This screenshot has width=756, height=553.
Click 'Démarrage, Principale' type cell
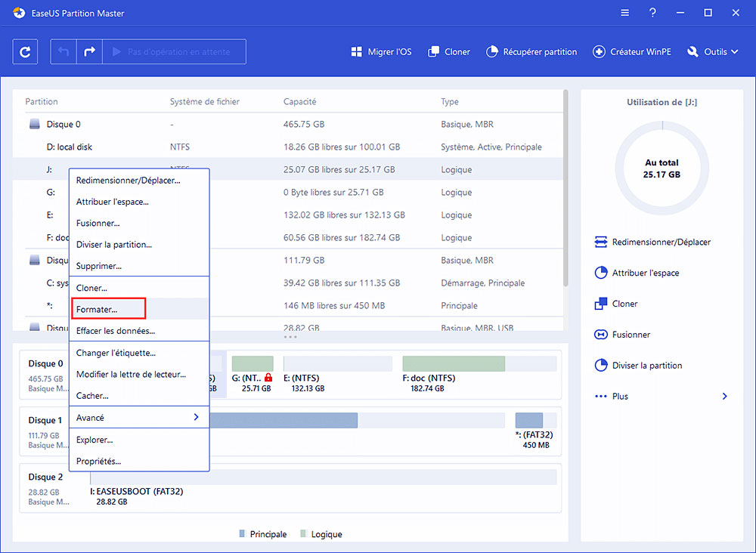[x=482, y=283]
